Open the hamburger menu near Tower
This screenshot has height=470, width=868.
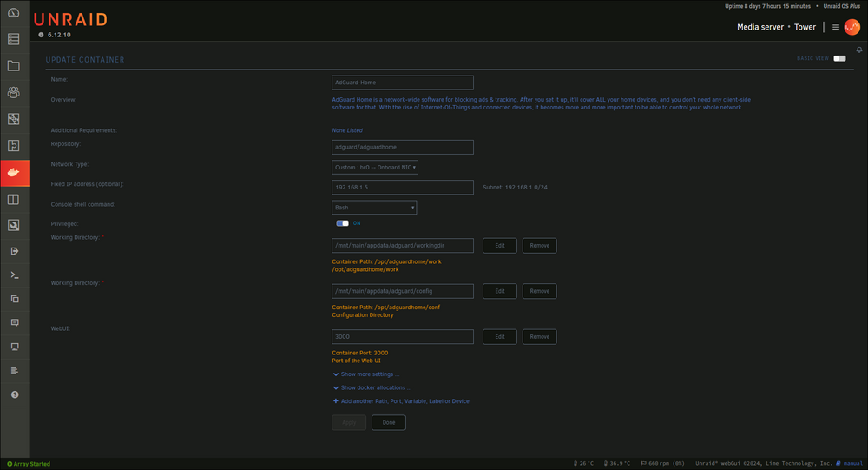coord(836,27)
